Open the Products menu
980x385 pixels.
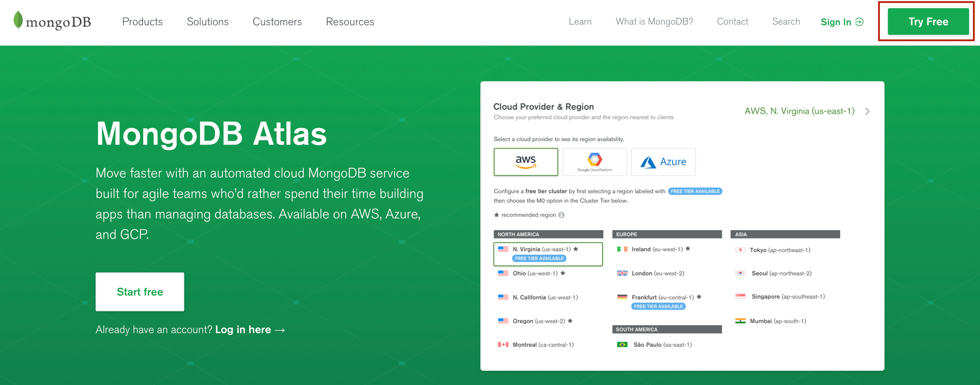pos(142,22)
